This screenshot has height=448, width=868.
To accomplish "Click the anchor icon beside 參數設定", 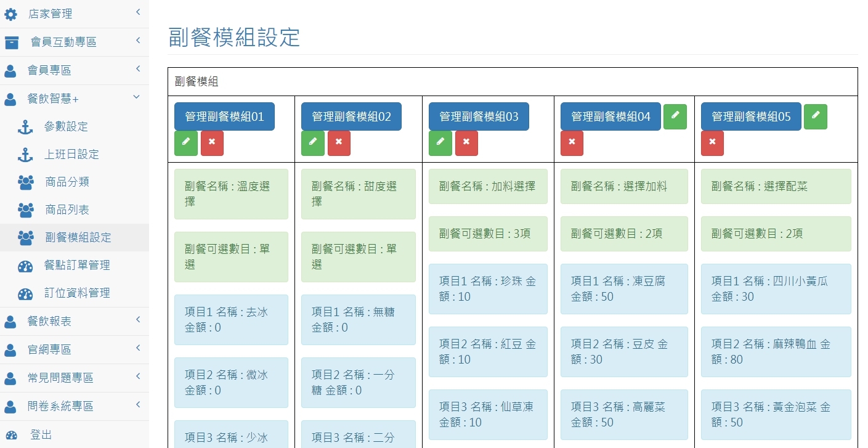I will pyautogui.click(x=25, y=126).
